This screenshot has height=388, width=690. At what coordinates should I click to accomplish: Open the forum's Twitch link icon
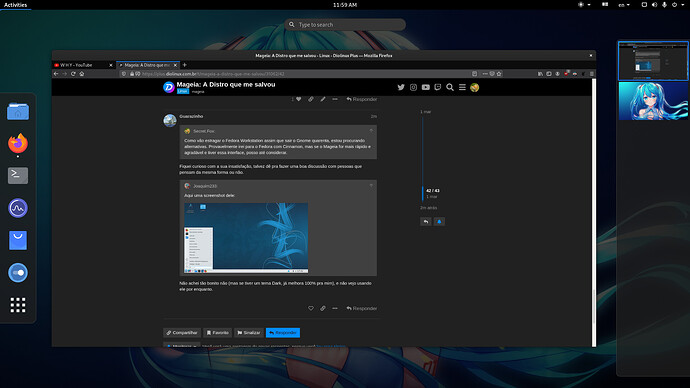click(437, 87)
